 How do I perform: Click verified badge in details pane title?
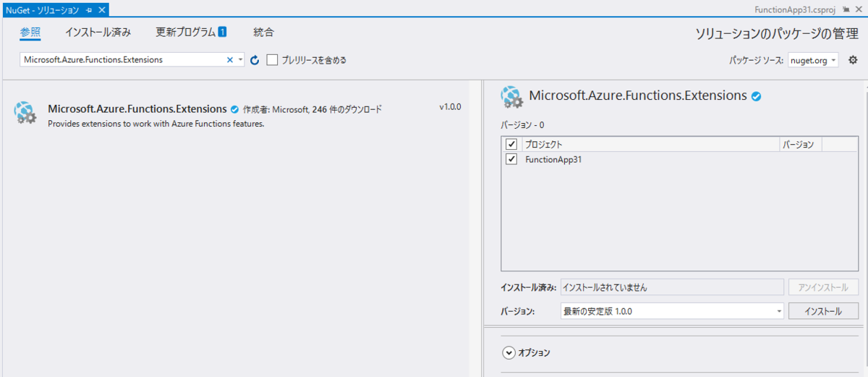pyautogui.click(x=756, y=96)
